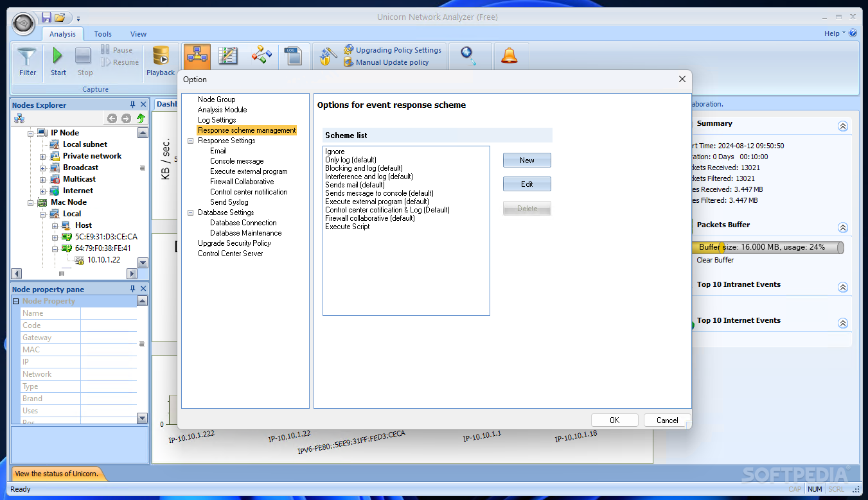Image resolution: width=868 pixels, height=500 pixels.
Task: Expand the Private network tree node
Action: coord(42,156)
